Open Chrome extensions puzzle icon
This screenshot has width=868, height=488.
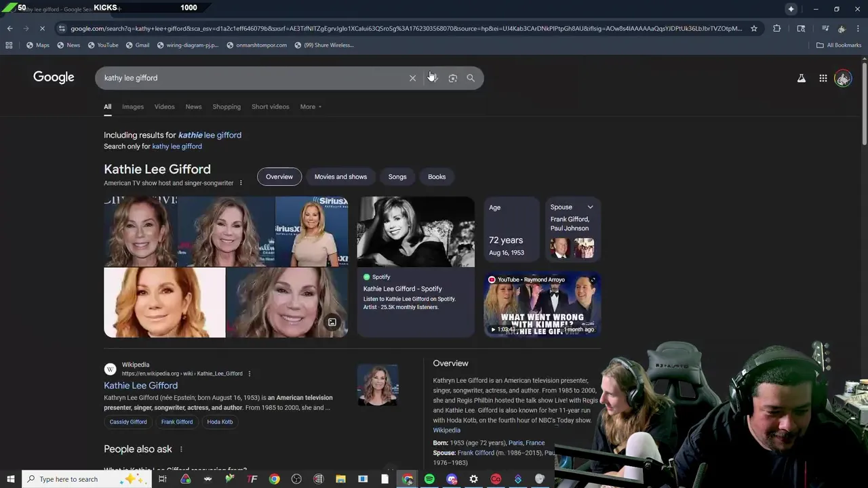pyautogui.click(x=777, y=28)
